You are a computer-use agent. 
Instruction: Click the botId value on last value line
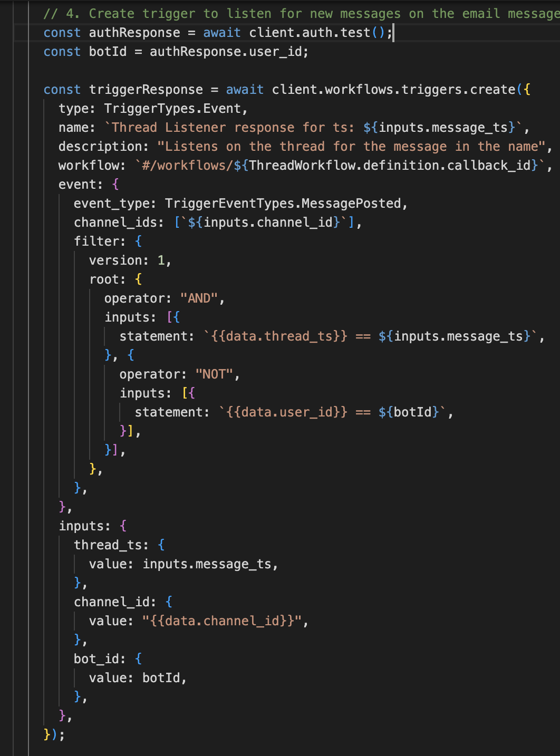[161, 678]
